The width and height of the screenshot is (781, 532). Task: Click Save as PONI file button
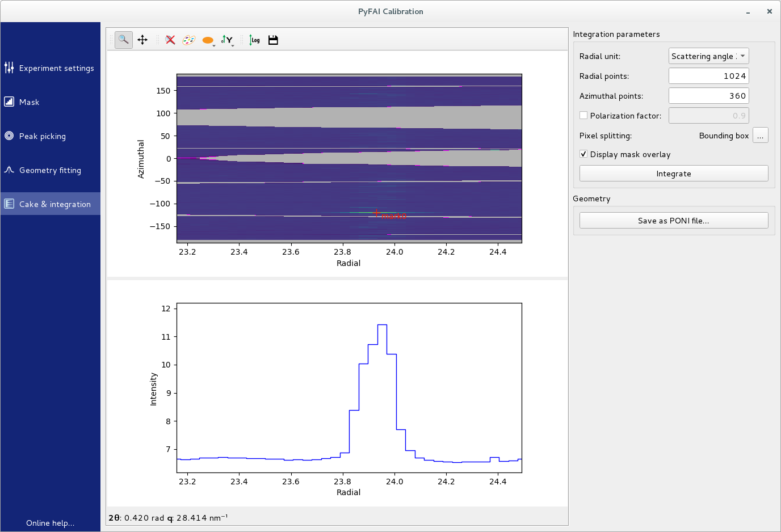coord(673,221)
